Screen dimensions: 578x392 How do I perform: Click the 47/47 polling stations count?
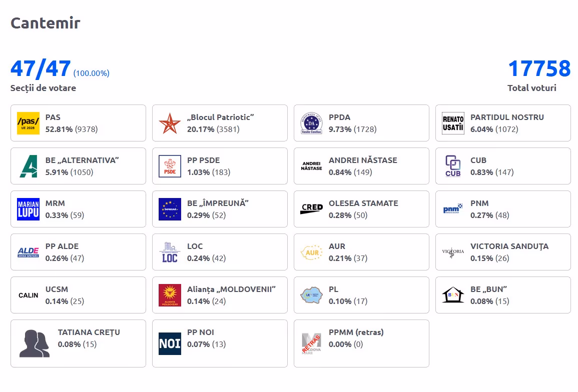[41, 68]
